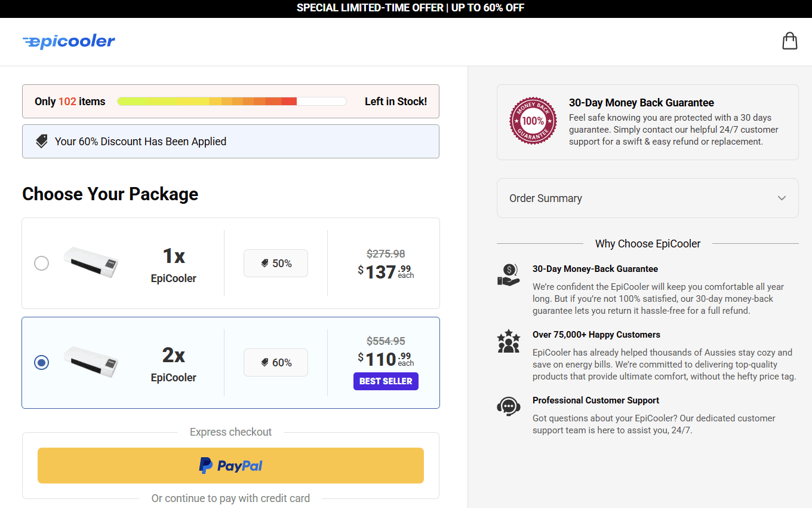Click 'Over 75,000+ Happy Customers' heading
This screenshot has width=812, height=508.
coord(596,335)
